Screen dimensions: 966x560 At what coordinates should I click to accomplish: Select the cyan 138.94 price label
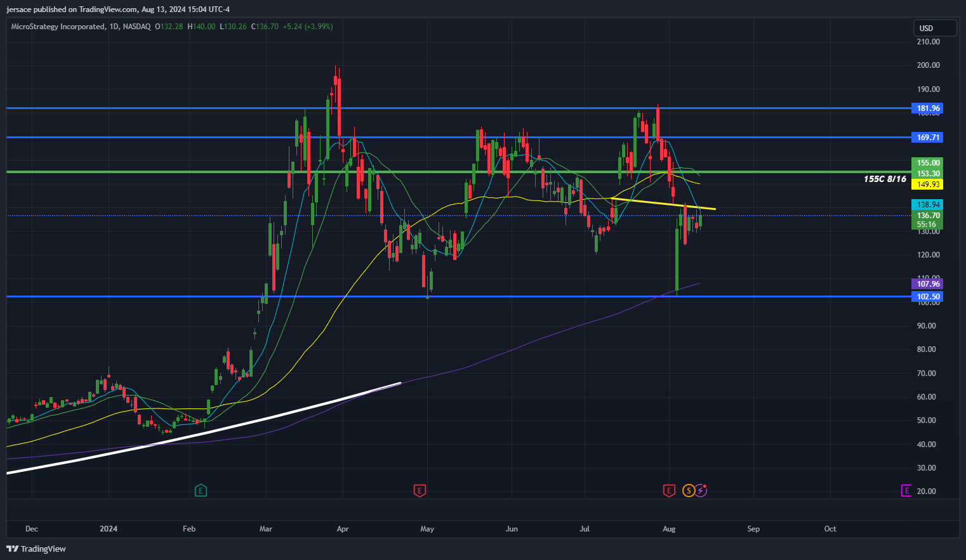point(927,205)
